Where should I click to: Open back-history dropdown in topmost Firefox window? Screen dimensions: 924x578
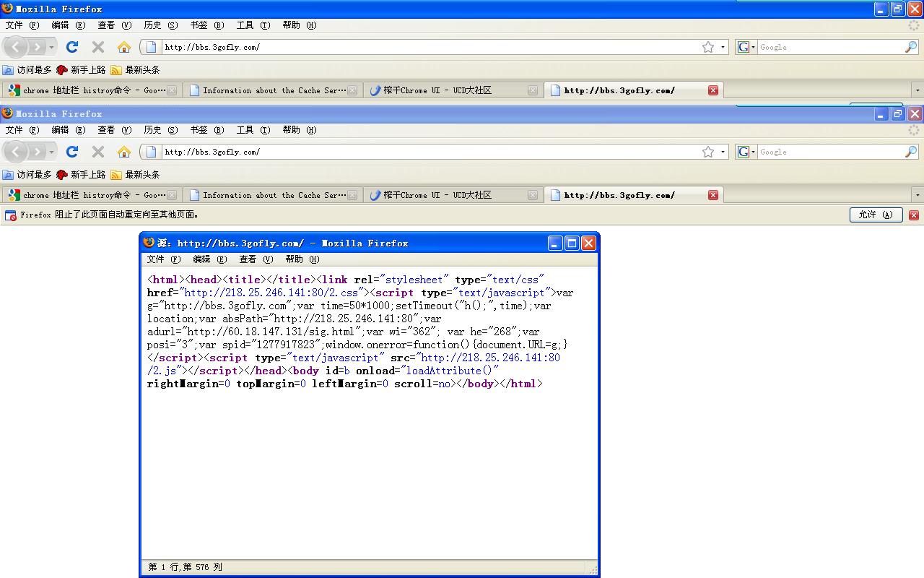click(x=51, y=48)
